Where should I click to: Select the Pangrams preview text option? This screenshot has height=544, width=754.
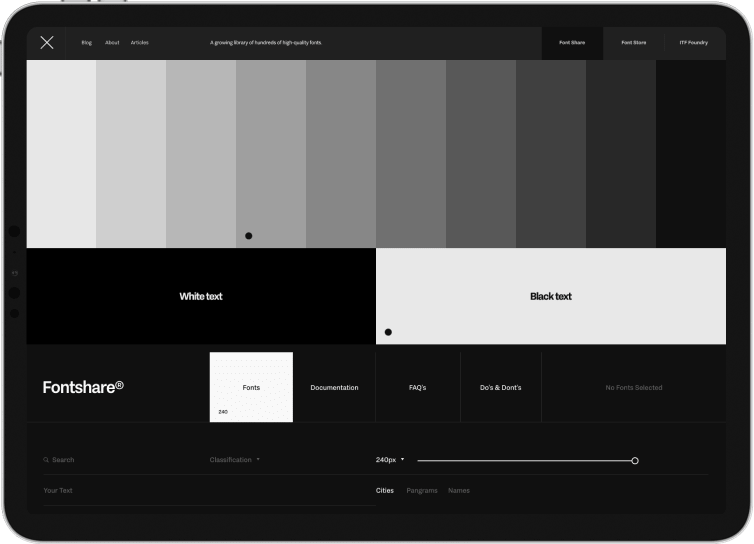tap(421, 491)
